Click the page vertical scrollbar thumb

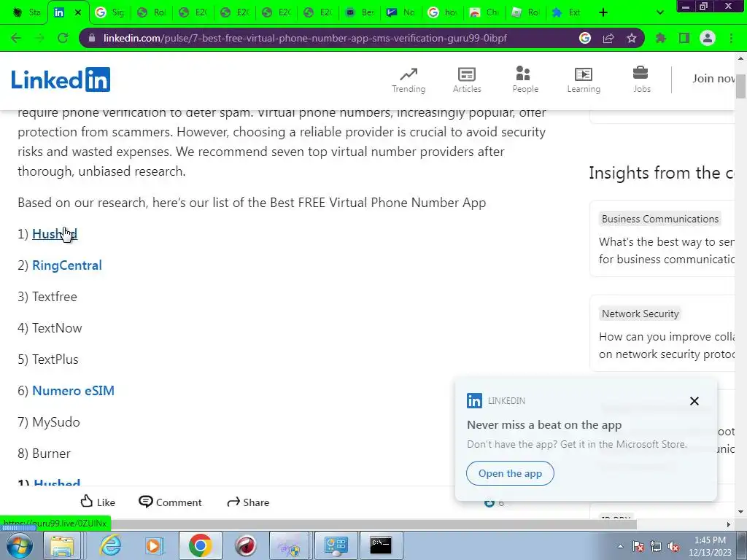(x=741, y=86)
